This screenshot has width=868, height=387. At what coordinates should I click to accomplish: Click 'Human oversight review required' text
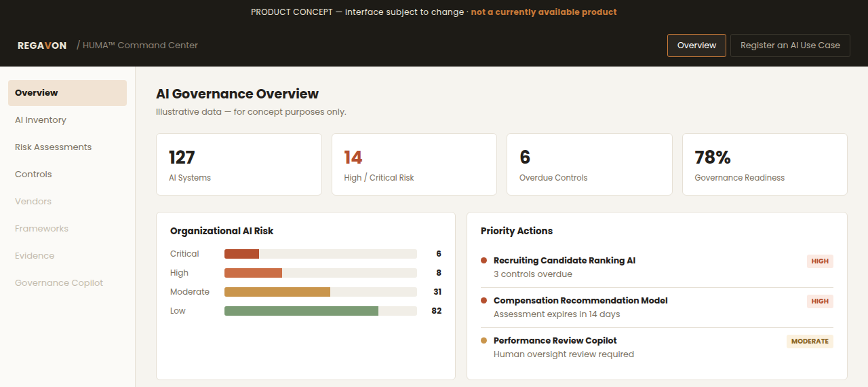point(564,354)
